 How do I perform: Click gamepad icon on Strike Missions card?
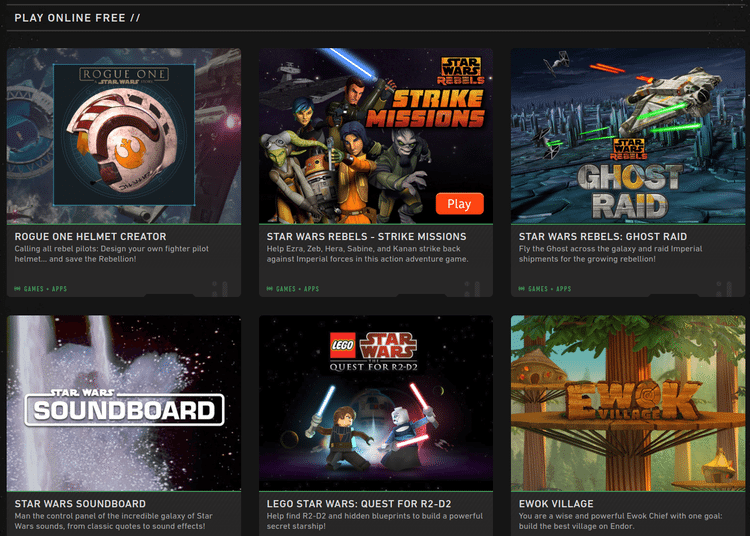pos(270,289)
